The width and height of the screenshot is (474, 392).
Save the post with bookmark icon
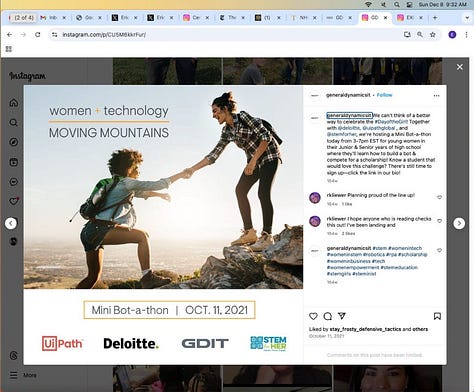point(437,316)
